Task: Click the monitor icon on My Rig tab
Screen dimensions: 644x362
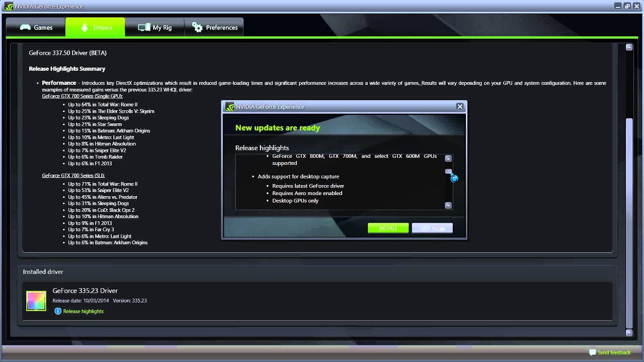Action: point(144,28)
